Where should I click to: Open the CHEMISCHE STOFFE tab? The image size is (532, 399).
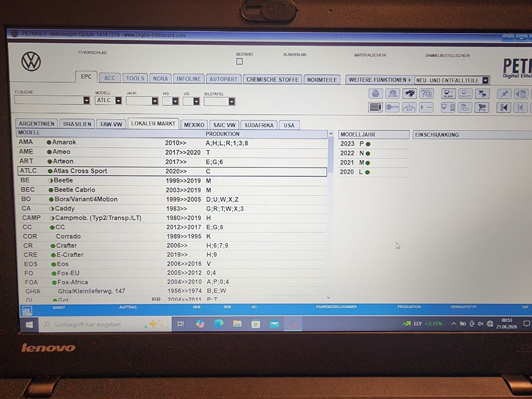pos(272,80)
